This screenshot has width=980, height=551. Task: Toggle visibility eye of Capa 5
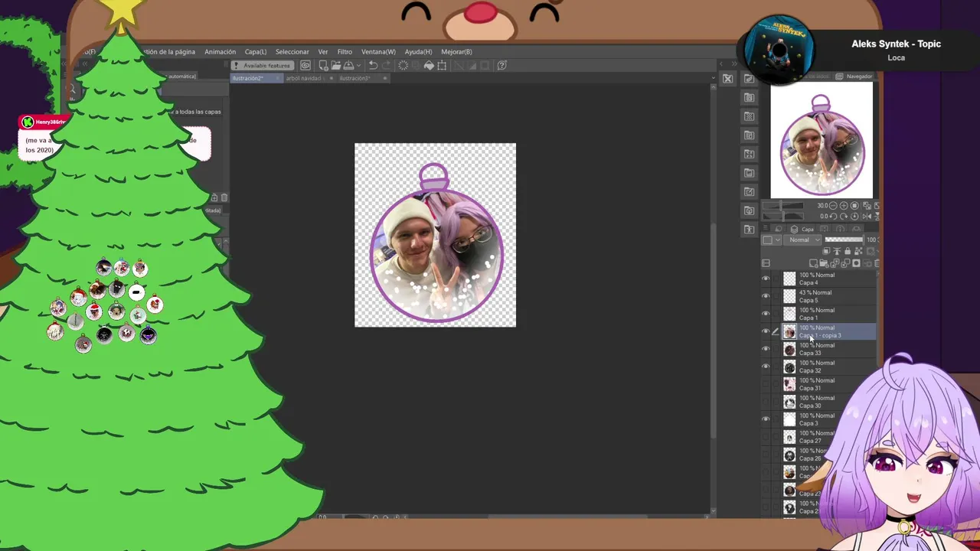click(x=766, y=296)
